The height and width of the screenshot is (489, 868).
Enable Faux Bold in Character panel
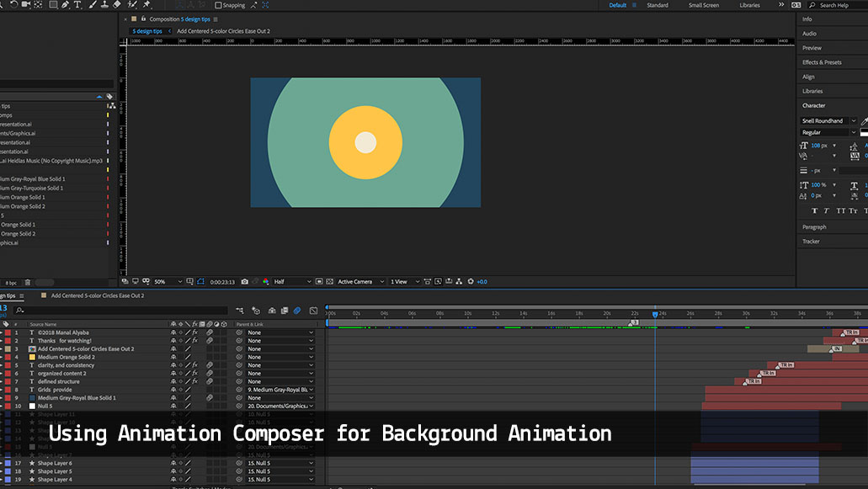[815, 210]
